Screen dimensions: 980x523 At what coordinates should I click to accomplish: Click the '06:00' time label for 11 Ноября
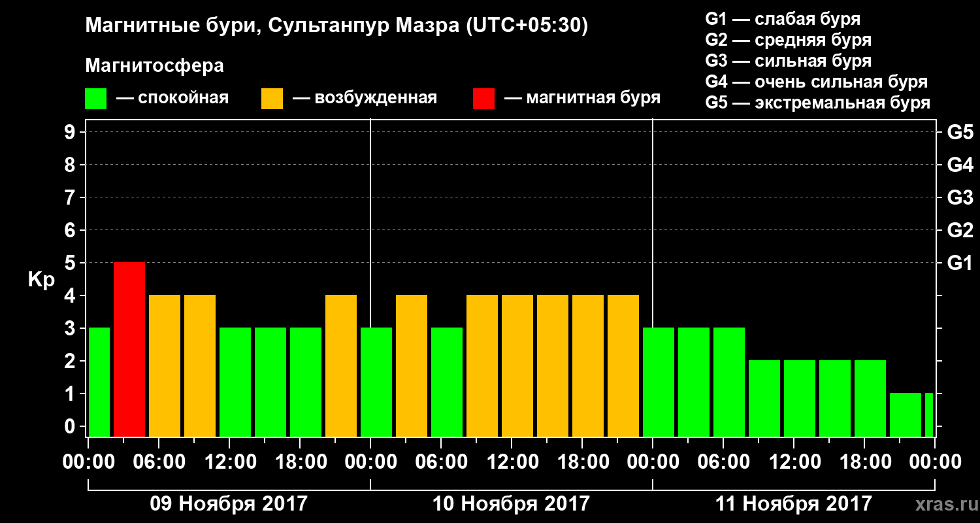coord(723,462)
